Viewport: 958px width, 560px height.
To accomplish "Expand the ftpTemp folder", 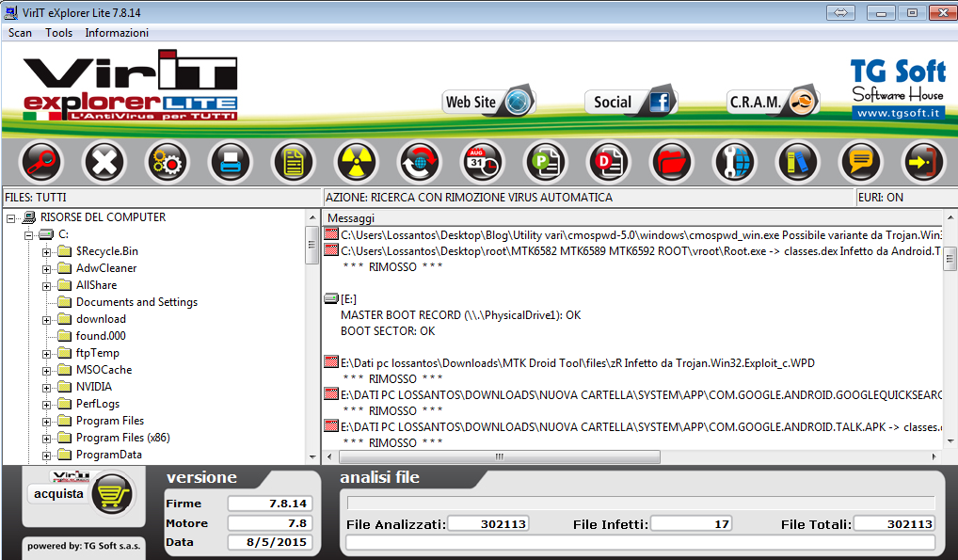I will pyautogui.click(x=46, y=354).
